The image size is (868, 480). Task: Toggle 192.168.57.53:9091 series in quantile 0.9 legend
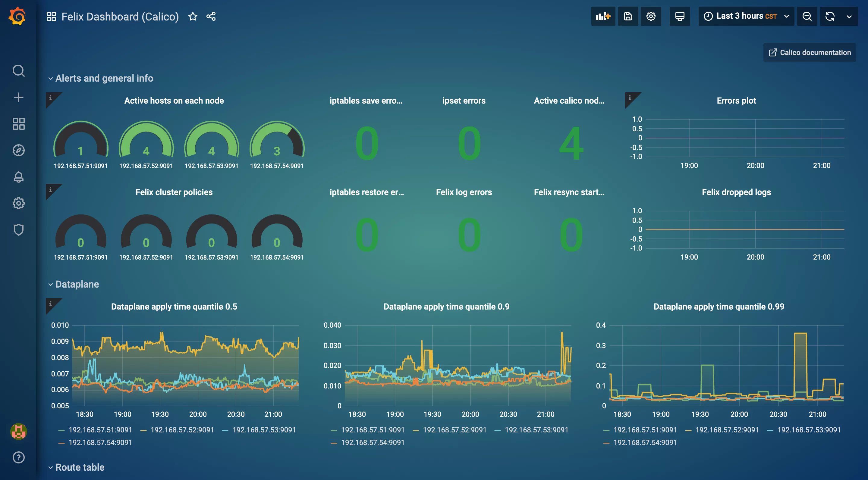point(536,430)
